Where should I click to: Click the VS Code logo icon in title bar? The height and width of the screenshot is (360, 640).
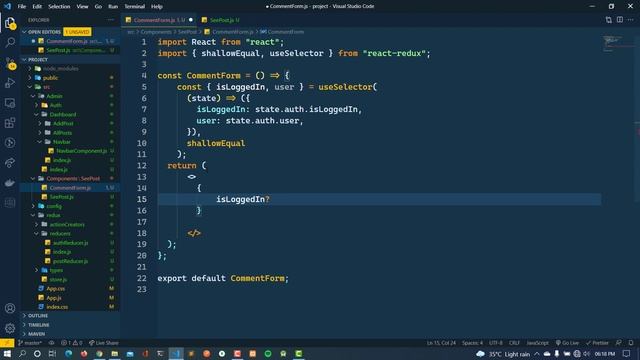(x=7, y=6)
